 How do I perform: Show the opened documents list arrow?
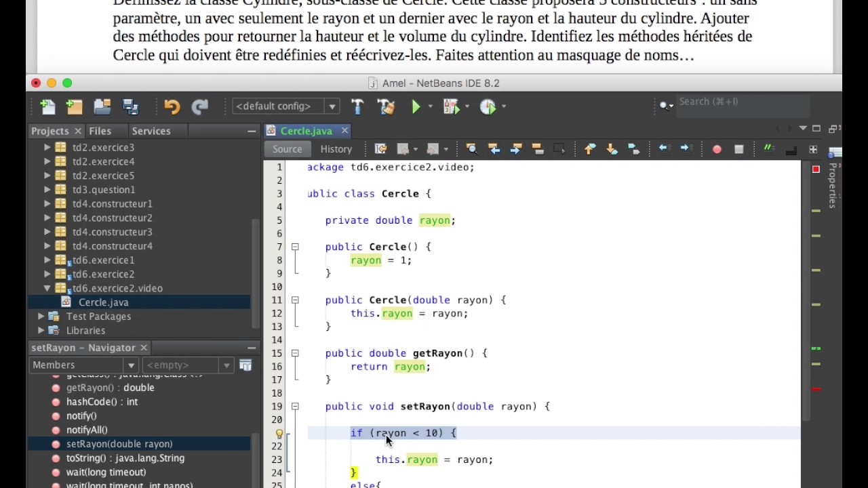point(803,129)
